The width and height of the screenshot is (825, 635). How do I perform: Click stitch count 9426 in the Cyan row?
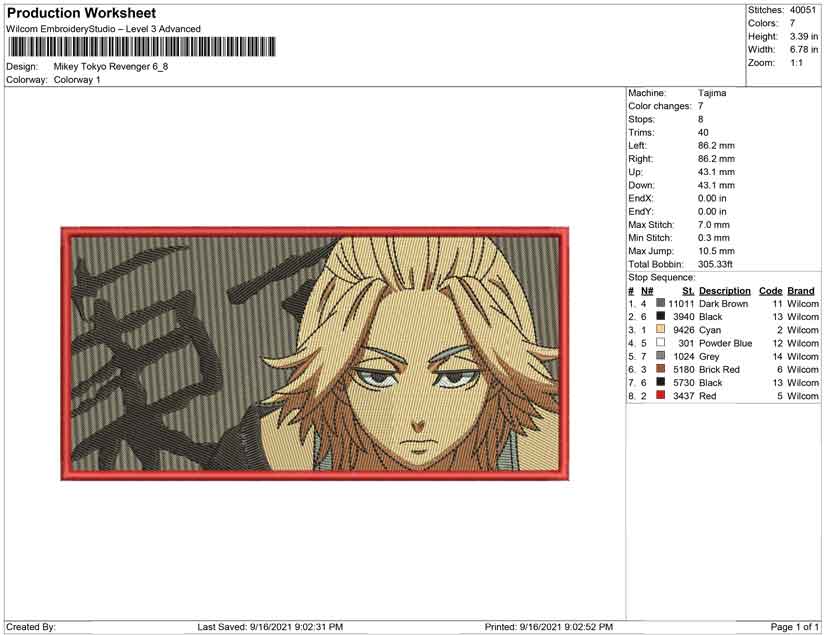coord(684,330)
